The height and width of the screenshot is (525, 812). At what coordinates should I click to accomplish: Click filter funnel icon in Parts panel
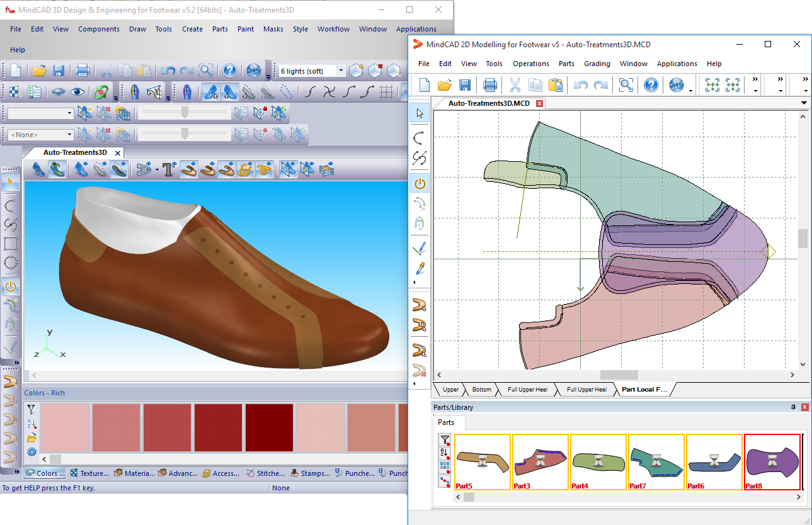pyautogui.click(x=445, y=440)
